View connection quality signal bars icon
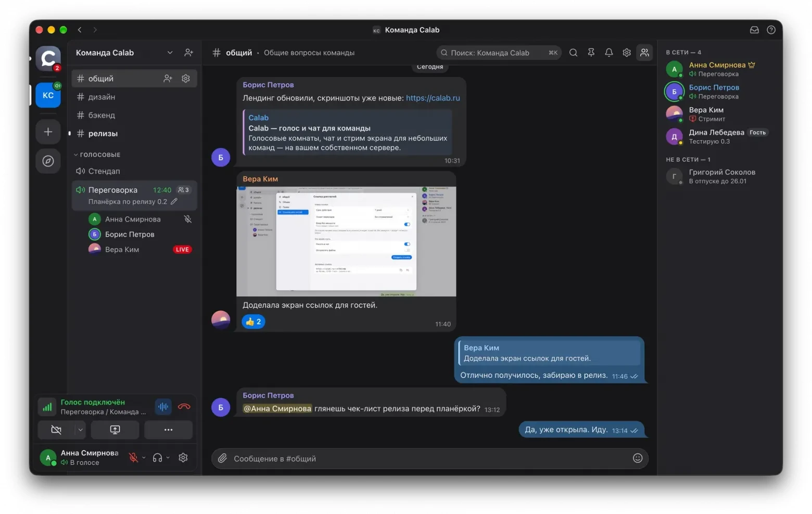 47,407
